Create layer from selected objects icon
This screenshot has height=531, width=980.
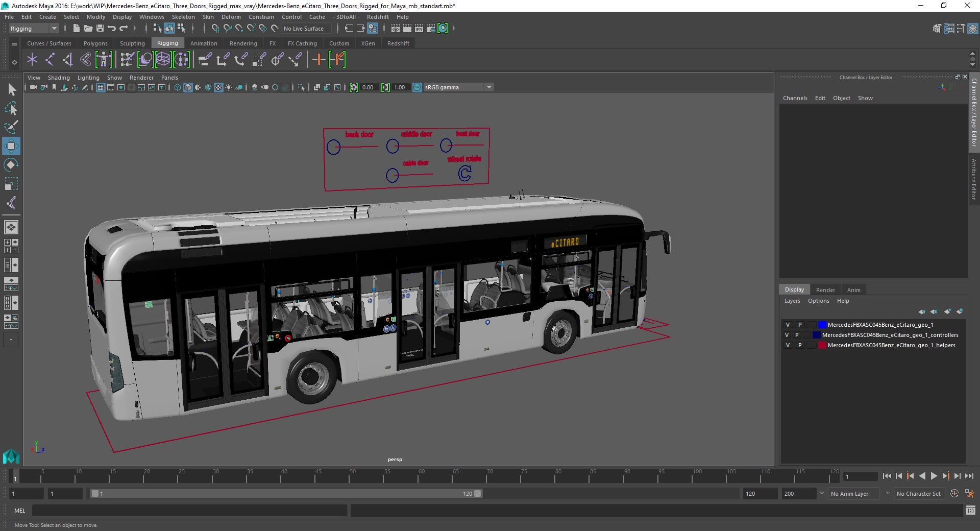coord(960,311)
